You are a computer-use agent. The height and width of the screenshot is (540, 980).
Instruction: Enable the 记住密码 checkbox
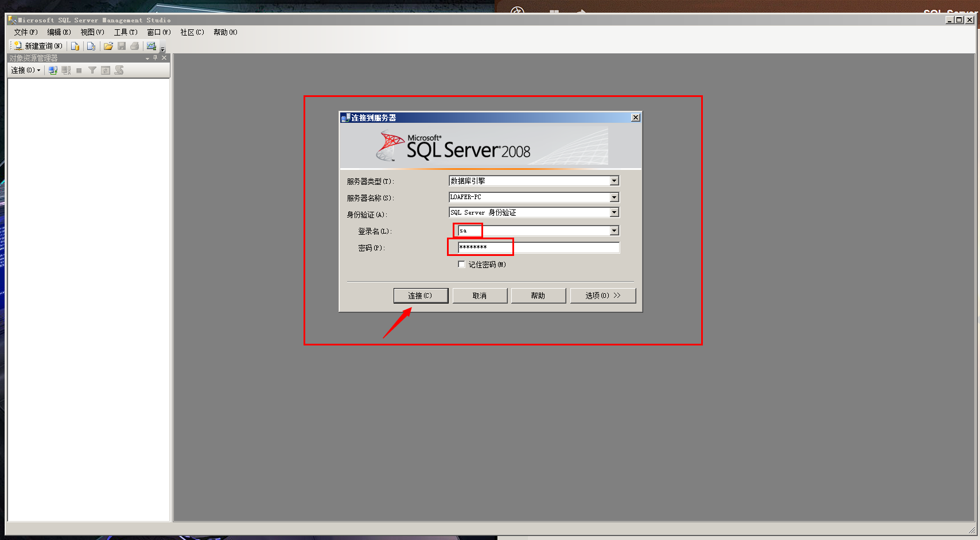click(461, 265)
